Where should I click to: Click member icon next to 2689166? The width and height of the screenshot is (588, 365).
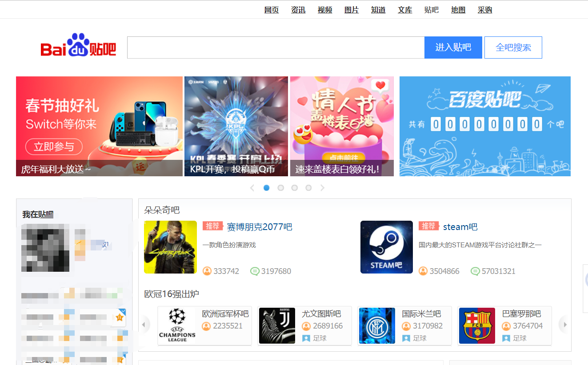tap(306, 326)
